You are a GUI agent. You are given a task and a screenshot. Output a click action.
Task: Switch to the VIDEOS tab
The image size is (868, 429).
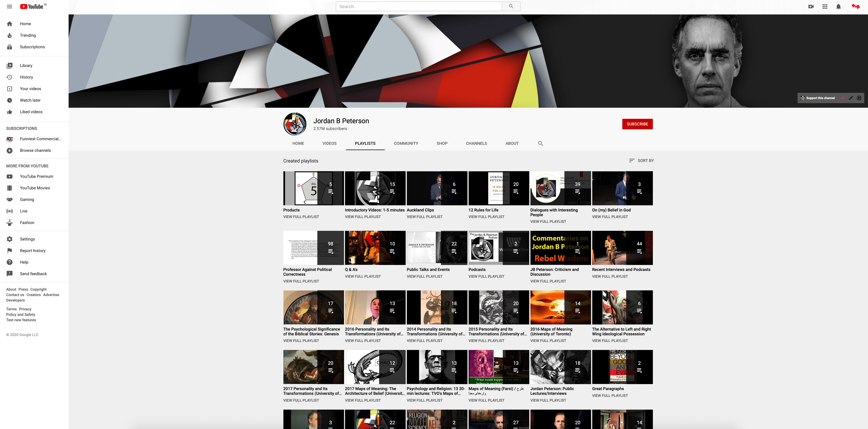(330, 143)
